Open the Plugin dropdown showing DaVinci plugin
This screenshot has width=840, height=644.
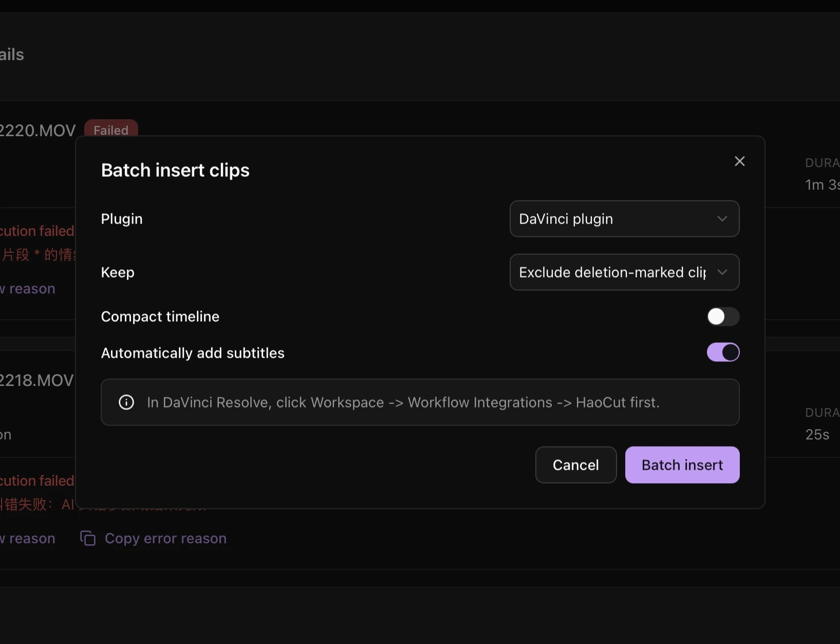[x=624, y=219]
